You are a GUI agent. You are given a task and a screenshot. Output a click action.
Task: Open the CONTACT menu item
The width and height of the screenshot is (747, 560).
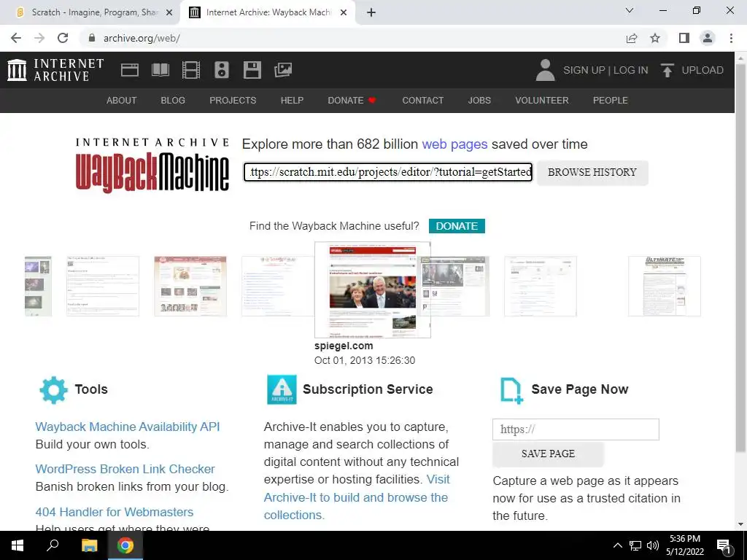tap(422, 101)
